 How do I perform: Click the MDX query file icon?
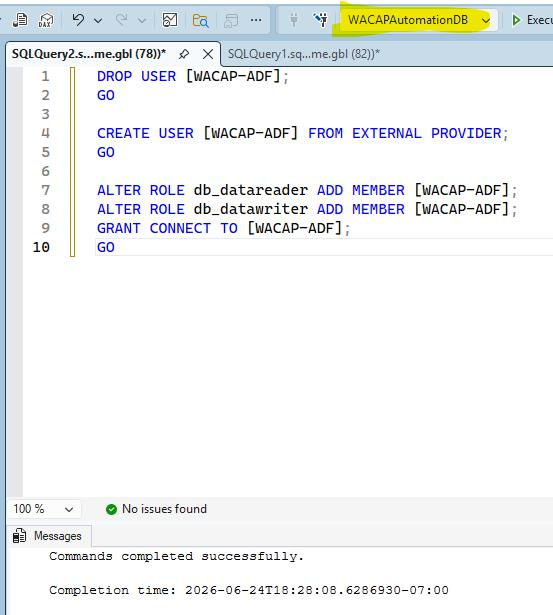coord(20,20)
